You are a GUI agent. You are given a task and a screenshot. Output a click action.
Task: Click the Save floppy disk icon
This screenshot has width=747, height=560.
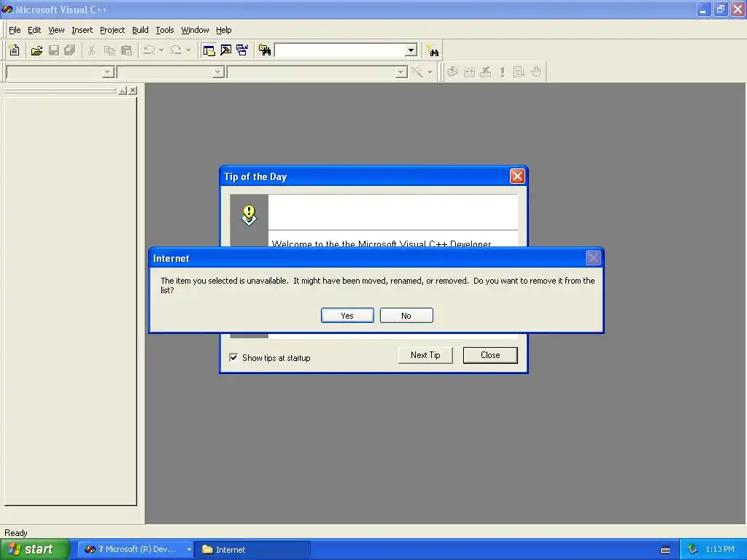point(54,50)
